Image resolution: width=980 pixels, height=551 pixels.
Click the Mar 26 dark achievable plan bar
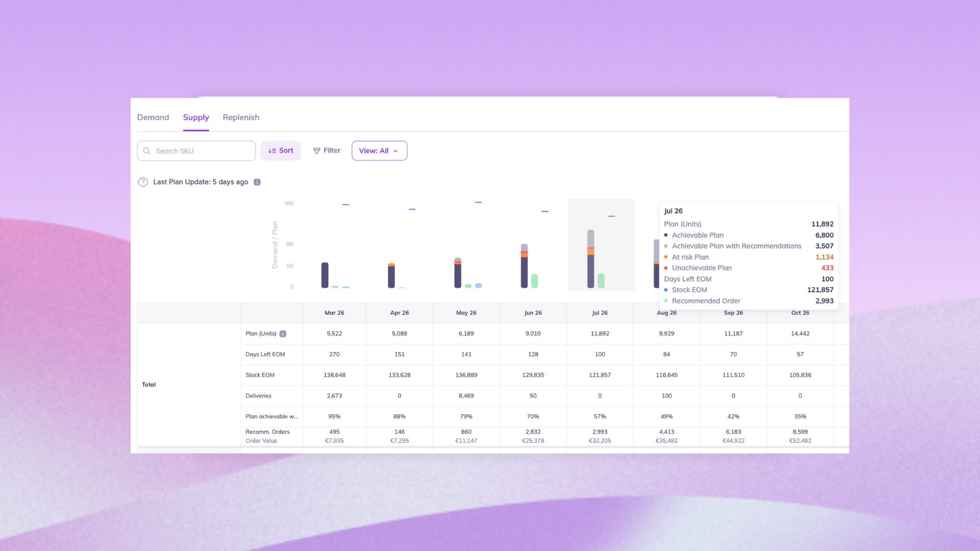pyautogui.click(x=325, y=275)
